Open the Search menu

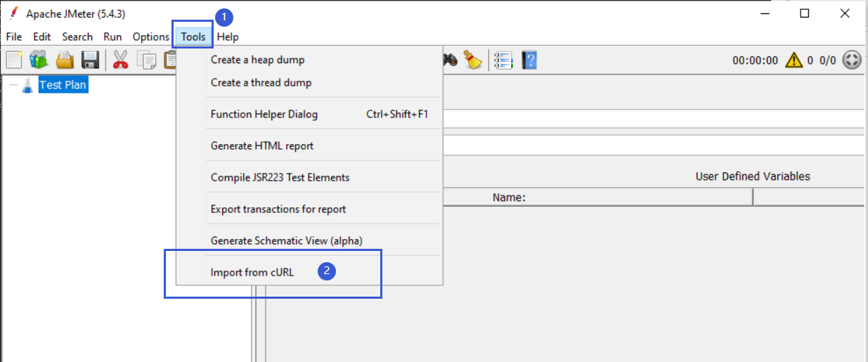pyautogui.click(x=77, y=37)
